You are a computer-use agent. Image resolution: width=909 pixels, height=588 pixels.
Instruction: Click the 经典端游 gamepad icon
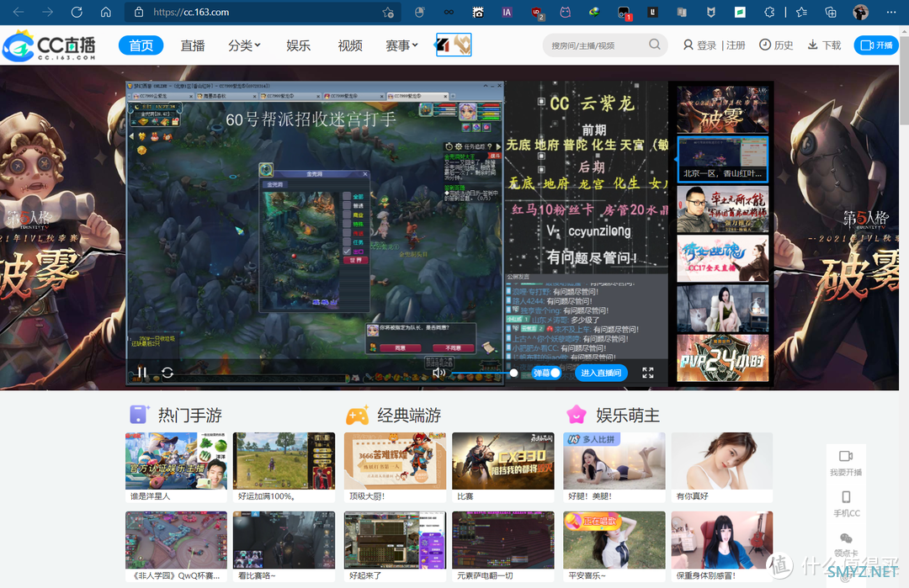point(357,416)
